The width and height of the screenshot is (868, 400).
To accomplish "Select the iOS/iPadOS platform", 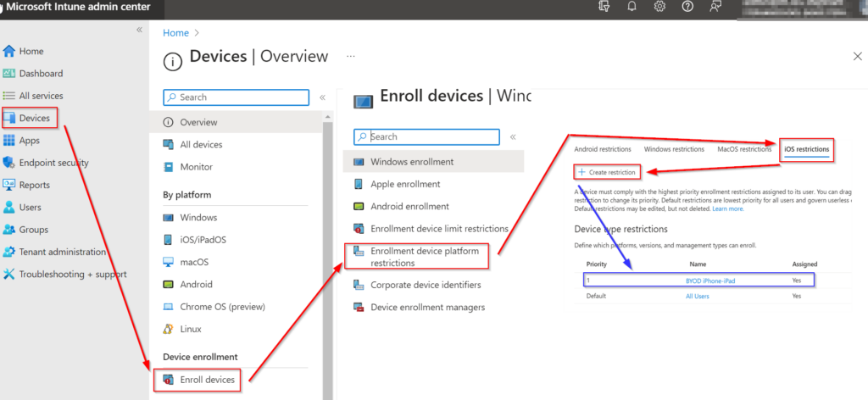I will 194,240.
